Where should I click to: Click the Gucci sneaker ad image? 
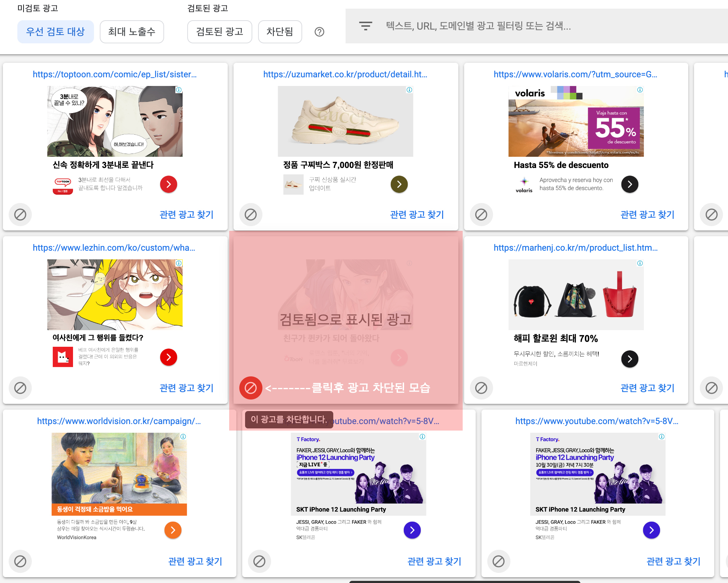coord(346,121)
